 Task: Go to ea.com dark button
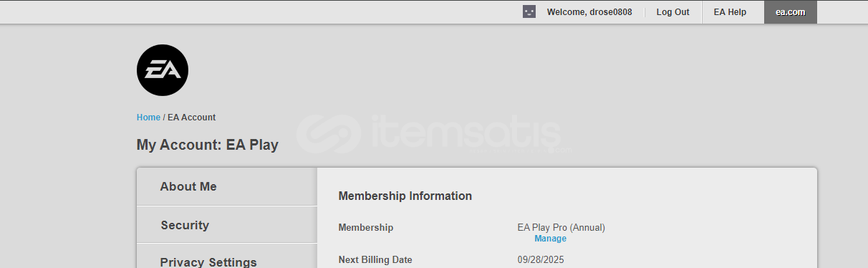point(791,12)
